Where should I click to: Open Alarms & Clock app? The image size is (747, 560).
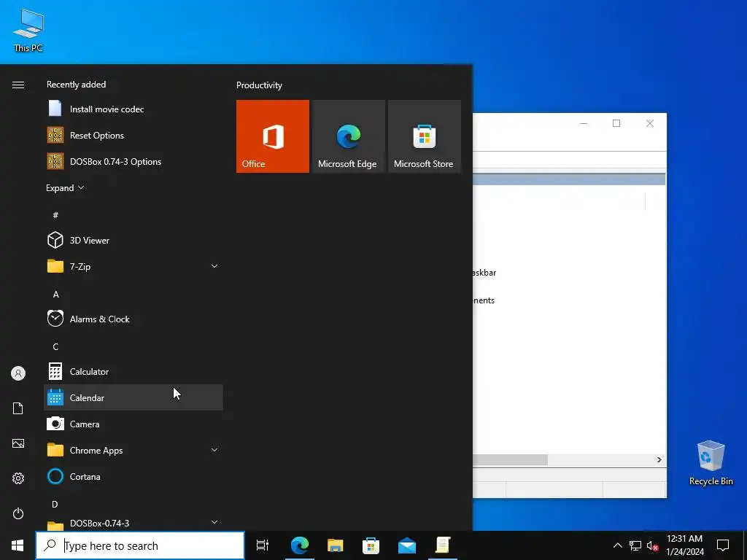(x=133, y=319)
